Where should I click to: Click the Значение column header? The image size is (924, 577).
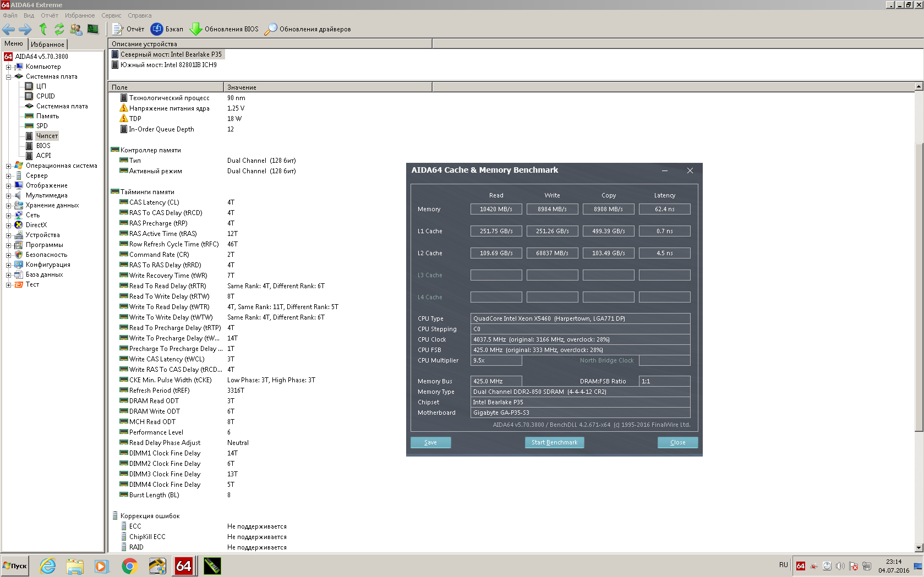(328, 87)
